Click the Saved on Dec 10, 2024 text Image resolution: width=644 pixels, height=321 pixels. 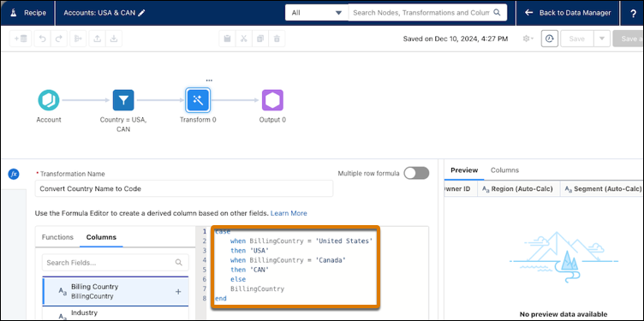[x=455, y=39]
